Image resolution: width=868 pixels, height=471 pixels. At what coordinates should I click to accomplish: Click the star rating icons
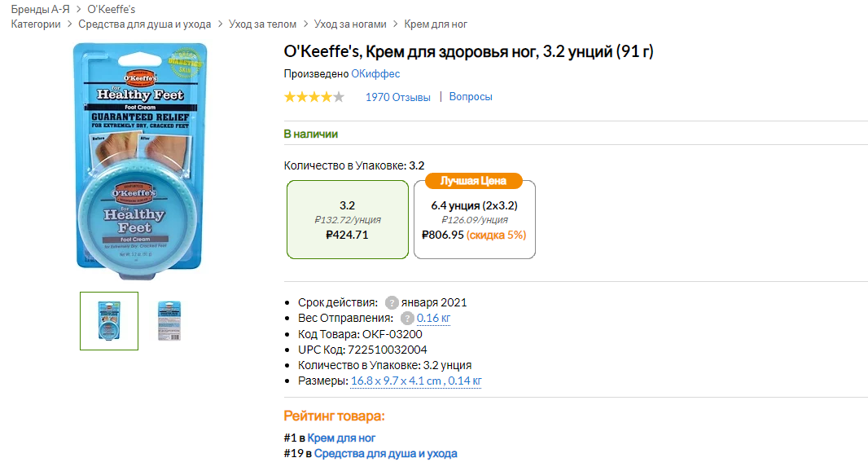pos(313,97)
